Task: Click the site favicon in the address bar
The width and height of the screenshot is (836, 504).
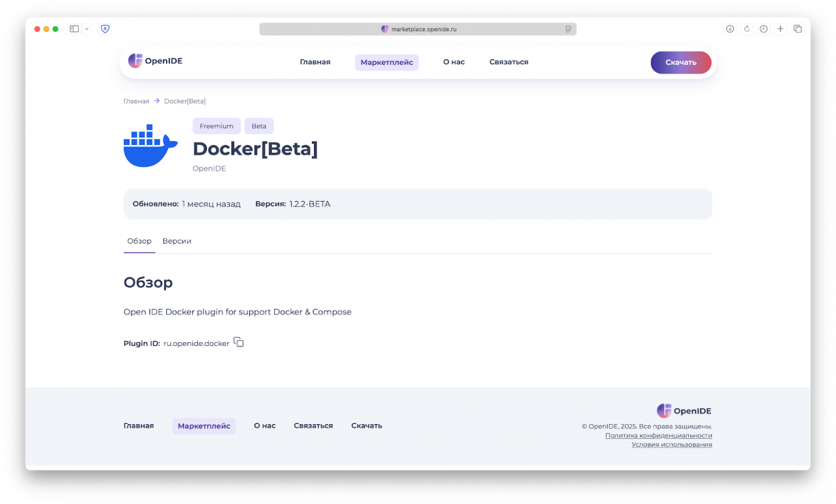Action: pos(384,29)
